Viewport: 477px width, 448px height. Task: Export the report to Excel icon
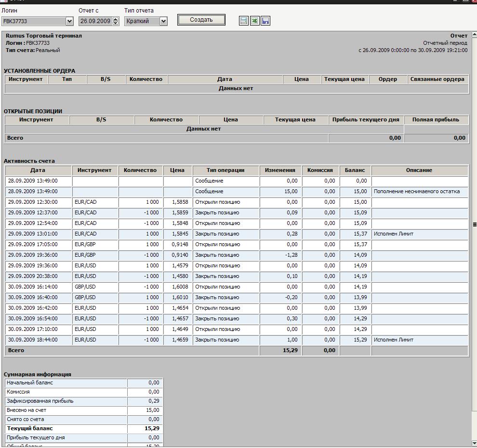coord(254,21)
